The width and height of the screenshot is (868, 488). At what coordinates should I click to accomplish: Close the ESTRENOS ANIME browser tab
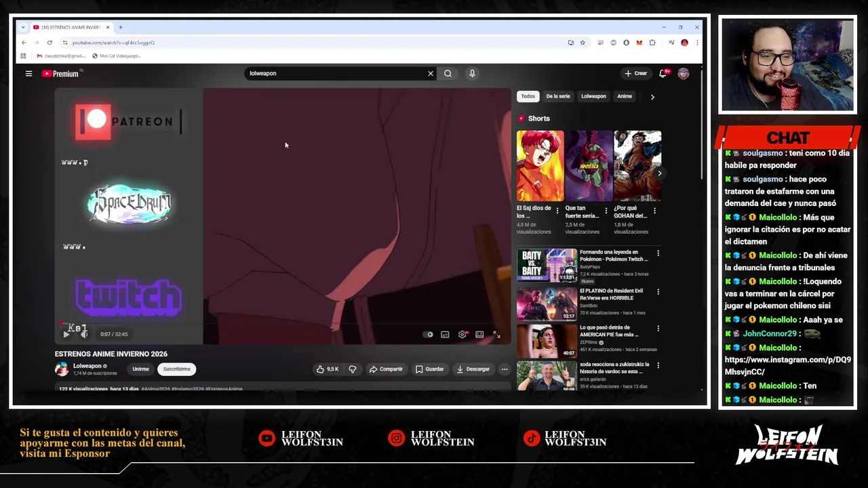(x=107, y=27)
